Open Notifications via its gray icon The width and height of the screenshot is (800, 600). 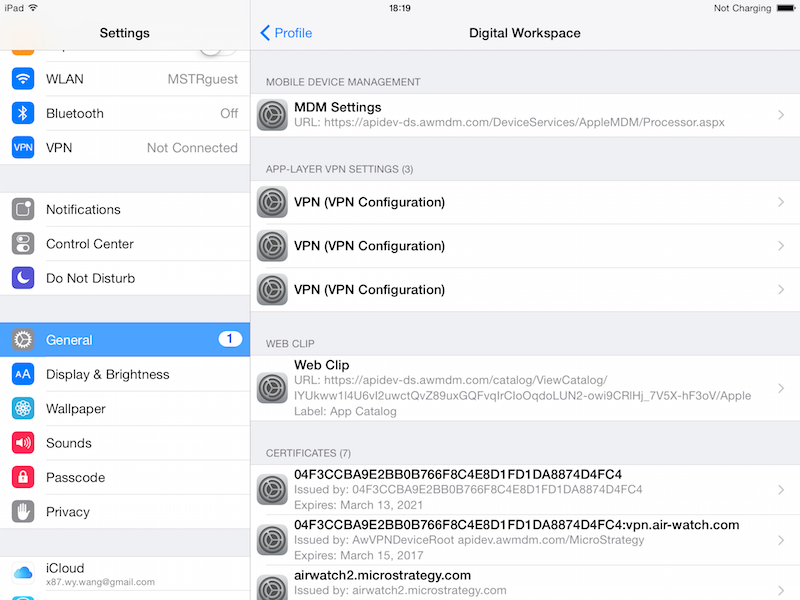23,209
